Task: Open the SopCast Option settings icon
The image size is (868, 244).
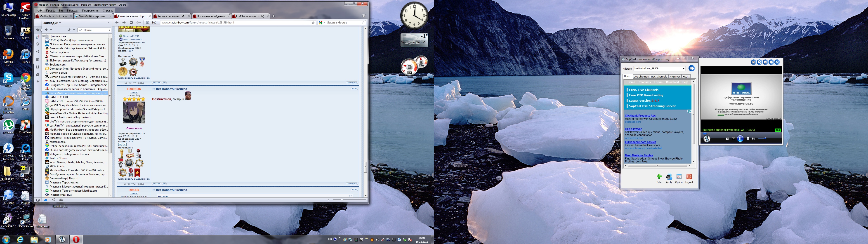Action: coord(679,177)
